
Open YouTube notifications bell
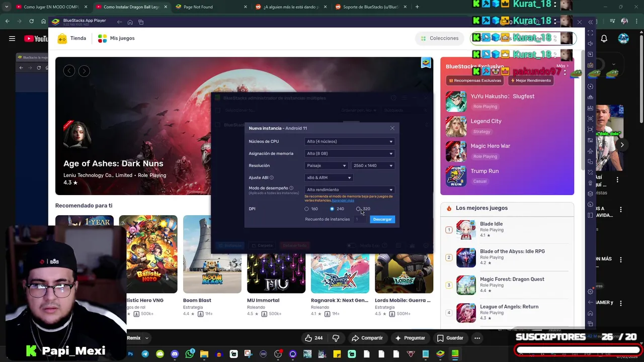[604, 38]
